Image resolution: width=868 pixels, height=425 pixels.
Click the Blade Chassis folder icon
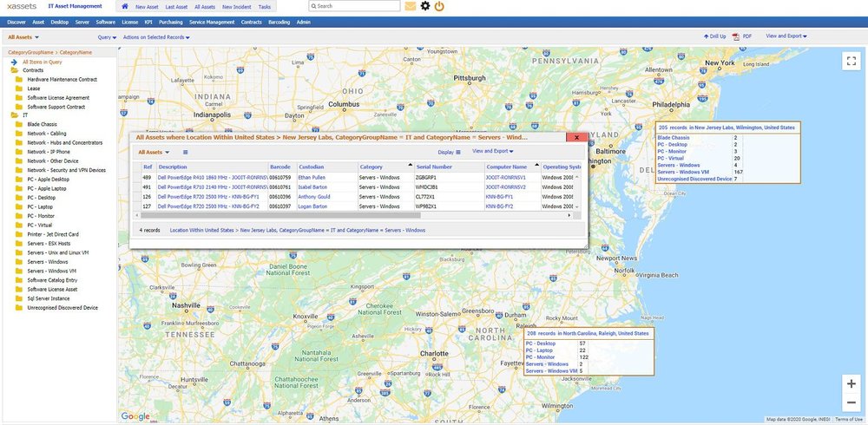point(19,125)
